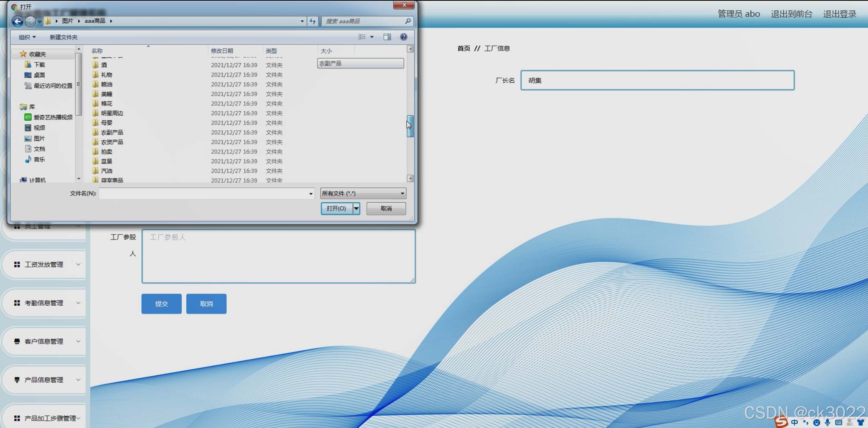This screenshot has width=868, height=428.
Task: Click the change view icon in toolbar
Action: (x=362, y=37)
